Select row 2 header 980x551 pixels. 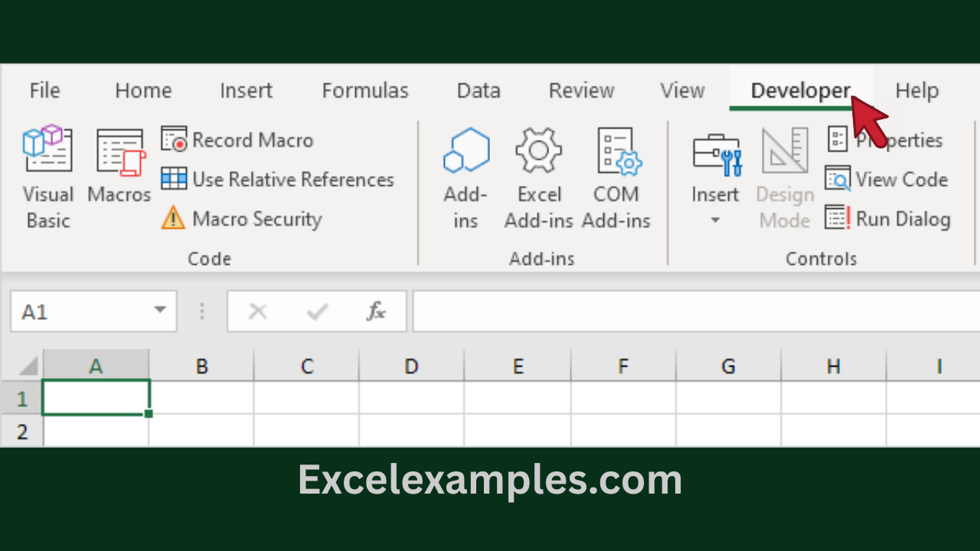pyautogui.click(x=21, y=431)
